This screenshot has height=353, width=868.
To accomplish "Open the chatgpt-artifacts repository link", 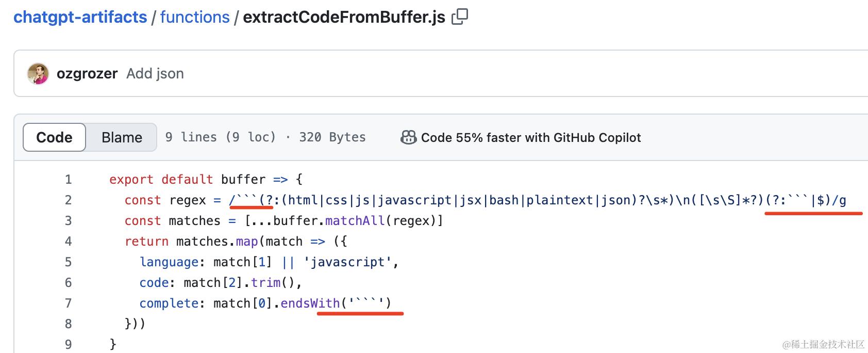I will (80, 17).
